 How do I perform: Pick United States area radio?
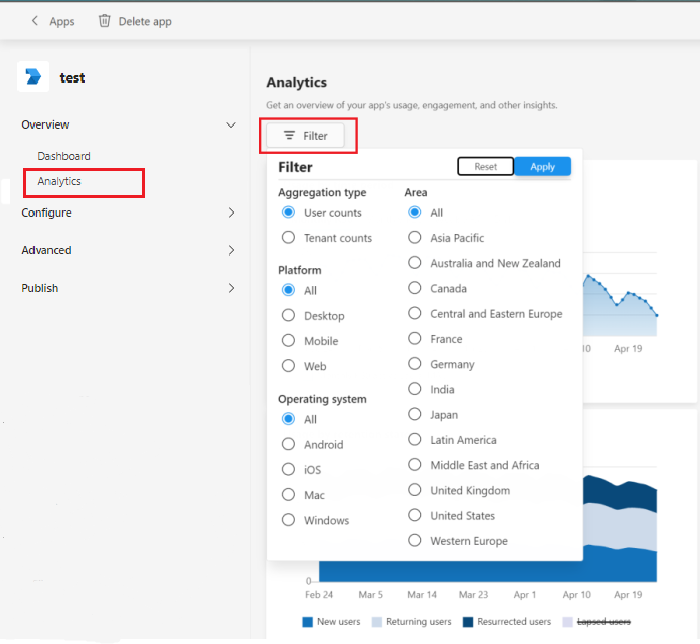click(415, 515)
